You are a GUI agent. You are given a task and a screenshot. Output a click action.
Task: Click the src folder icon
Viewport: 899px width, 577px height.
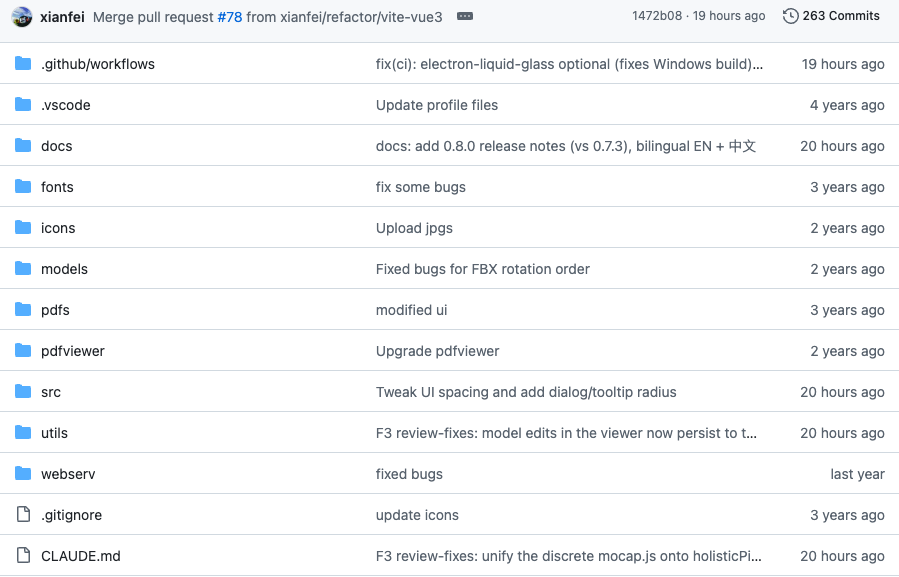[23, 391]
